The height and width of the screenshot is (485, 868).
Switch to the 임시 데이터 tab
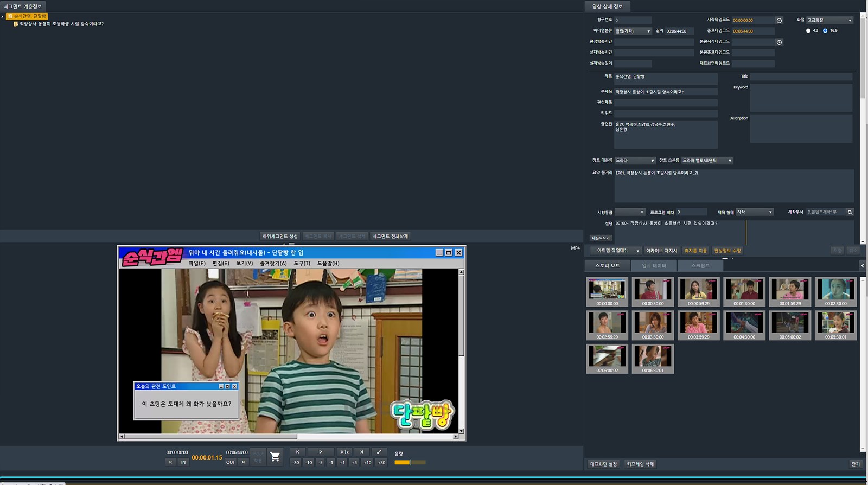point(654,266)
